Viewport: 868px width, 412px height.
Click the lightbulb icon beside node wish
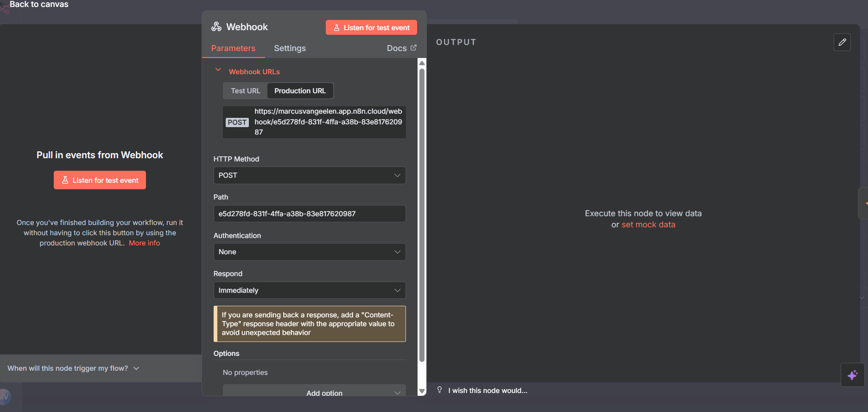[x=440, y=390]
